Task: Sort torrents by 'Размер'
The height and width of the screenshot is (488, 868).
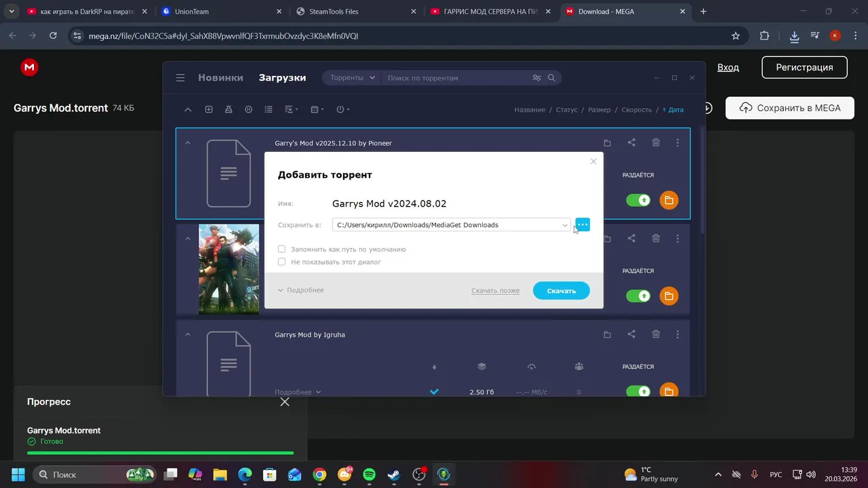Action: (599, 110)
